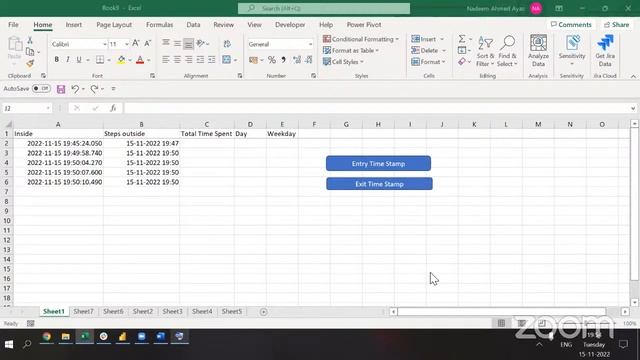Screen dimensions: 640x360
Task: Toggle the AutoSave switch
Action: pos(41,88)
